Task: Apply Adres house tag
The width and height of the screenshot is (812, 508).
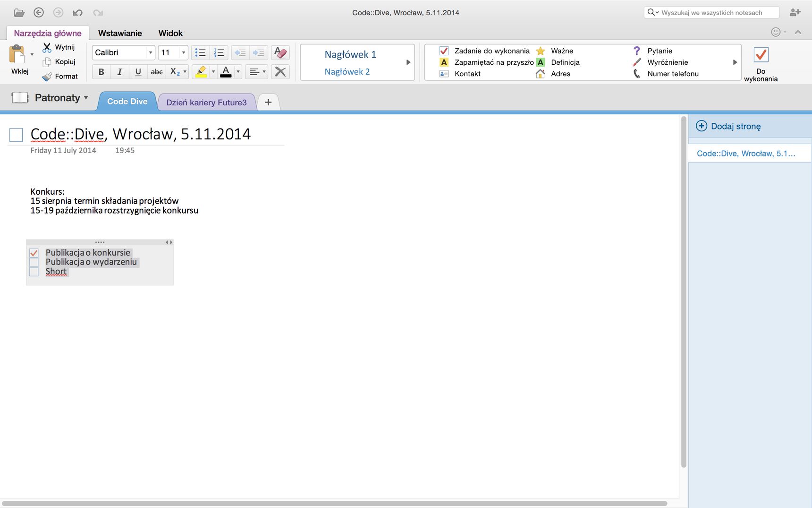Action: [x=553, y=74]
